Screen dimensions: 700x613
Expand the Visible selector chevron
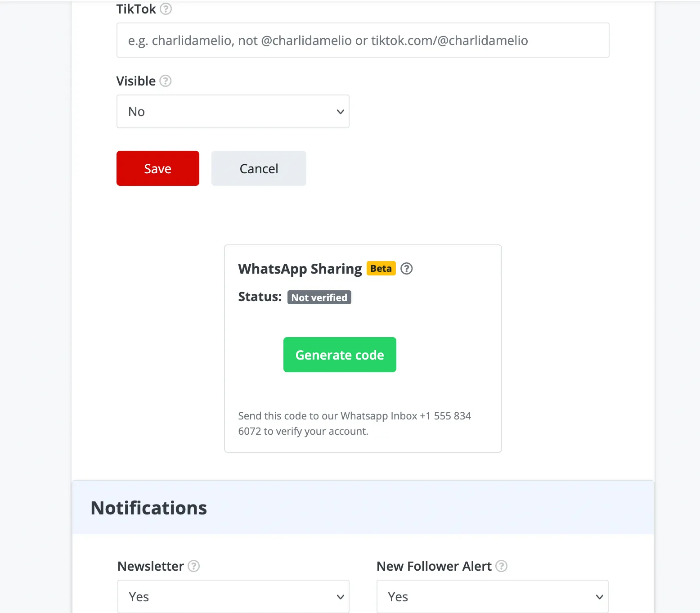click(340, 111)
